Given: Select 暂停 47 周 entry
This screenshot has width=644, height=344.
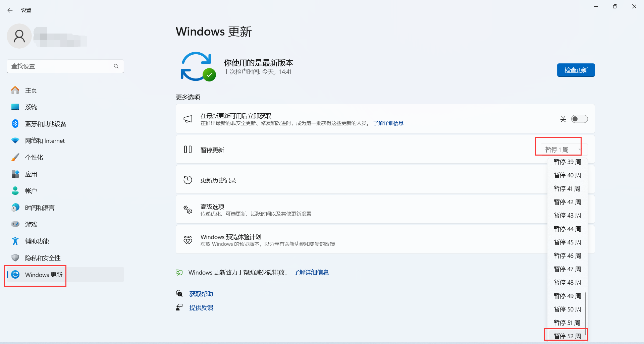Looking at the screenshot, I should [567, 269].
